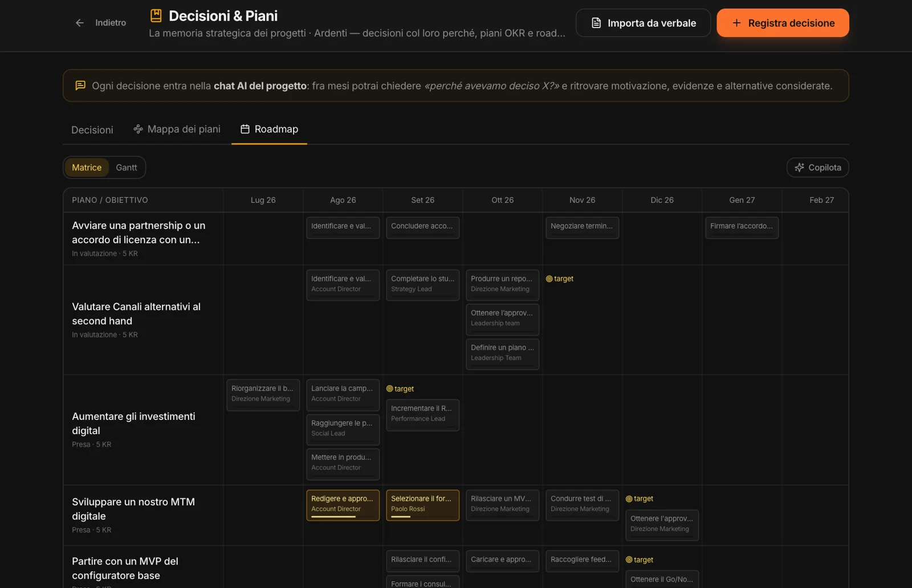Open Condurre test di ... card
Viewport: 912px width, 588px height.
coord(582,505)
